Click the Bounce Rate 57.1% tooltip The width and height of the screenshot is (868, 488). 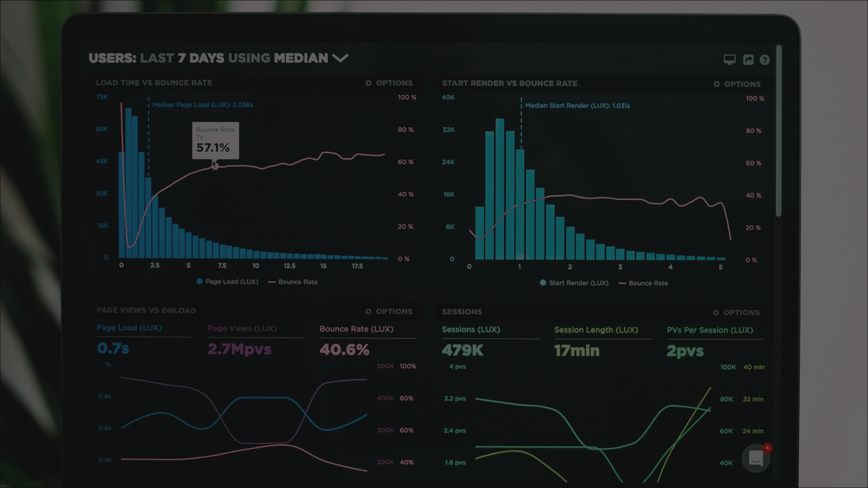(215, 141)
